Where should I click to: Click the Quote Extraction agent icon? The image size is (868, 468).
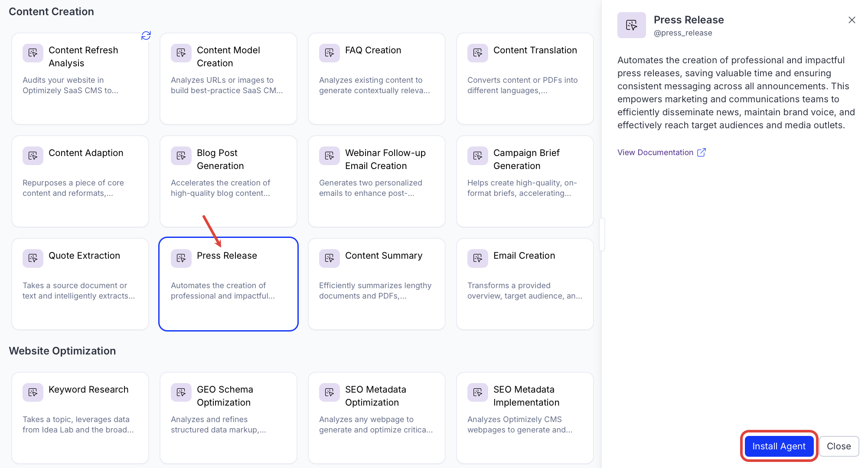coord(33,258)
